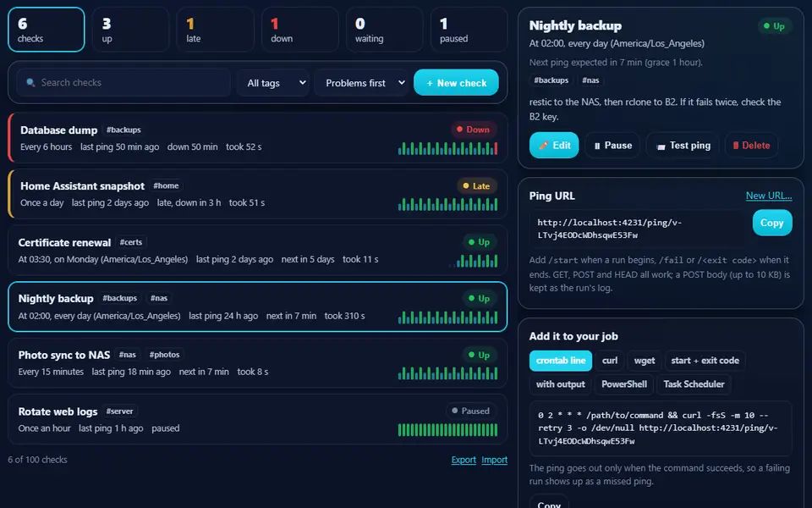Click Up badge in detail panel header
The image size is (812, 508).
pos(774,26)
